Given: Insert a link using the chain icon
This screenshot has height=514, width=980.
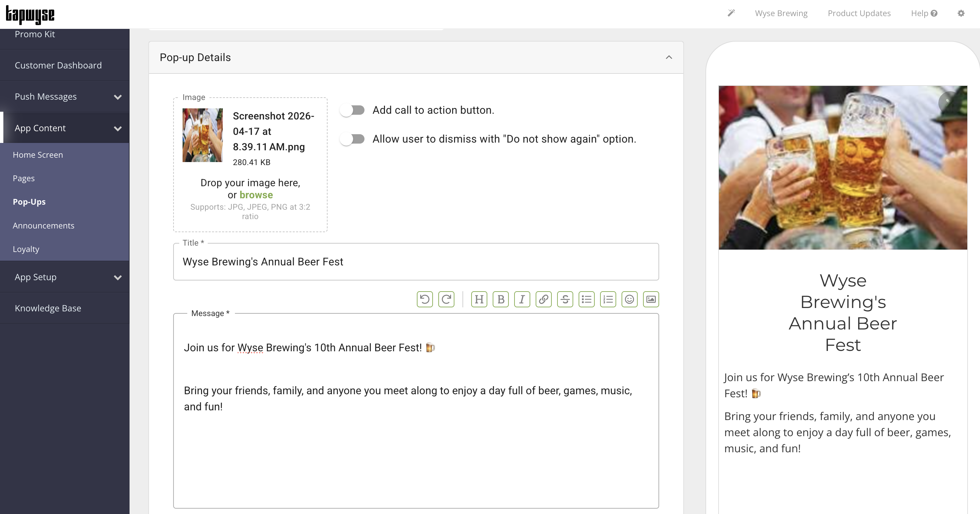Looking at the screenshot, I should tap(544, 299).
